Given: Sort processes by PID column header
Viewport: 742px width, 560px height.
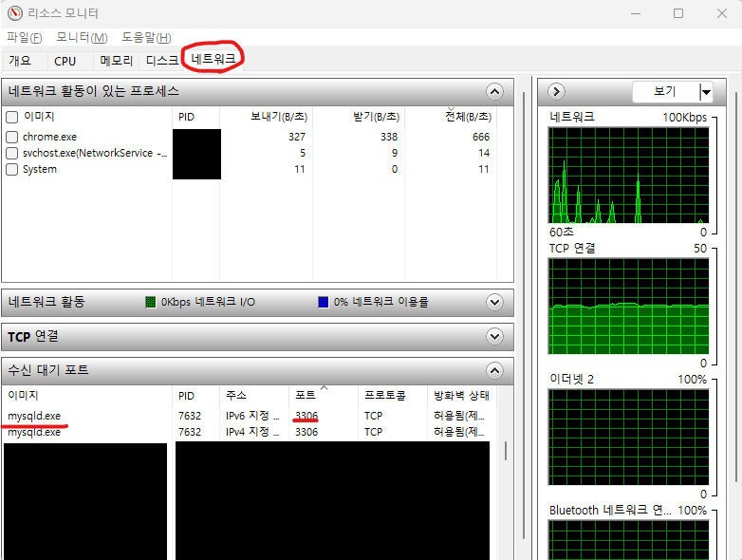Looking at the screenshot, I should 195,117.
